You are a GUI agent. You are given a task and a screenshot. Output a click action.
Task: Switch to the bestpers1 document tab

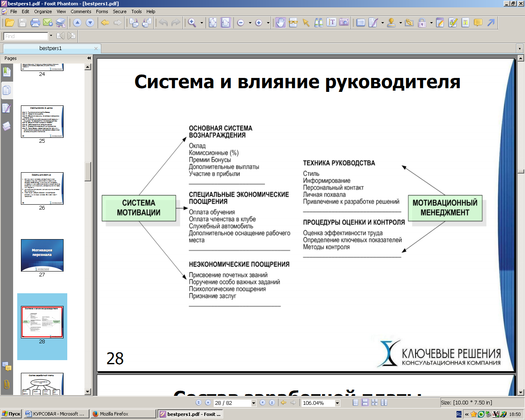(x=50, y=48)
